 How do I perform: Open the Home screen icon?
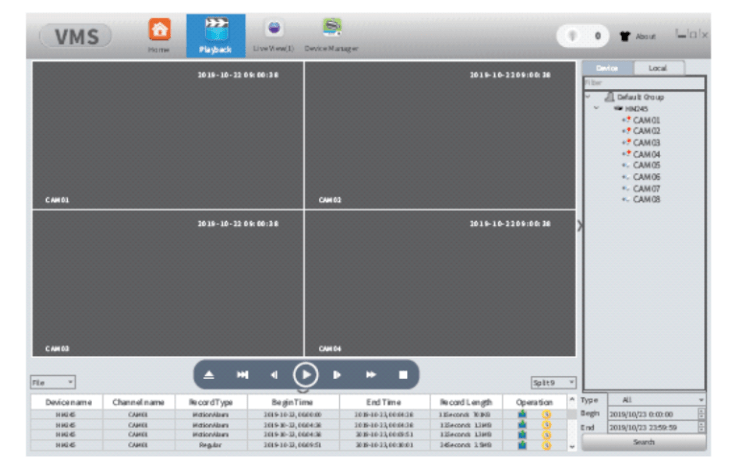click(x=159, y=32)
